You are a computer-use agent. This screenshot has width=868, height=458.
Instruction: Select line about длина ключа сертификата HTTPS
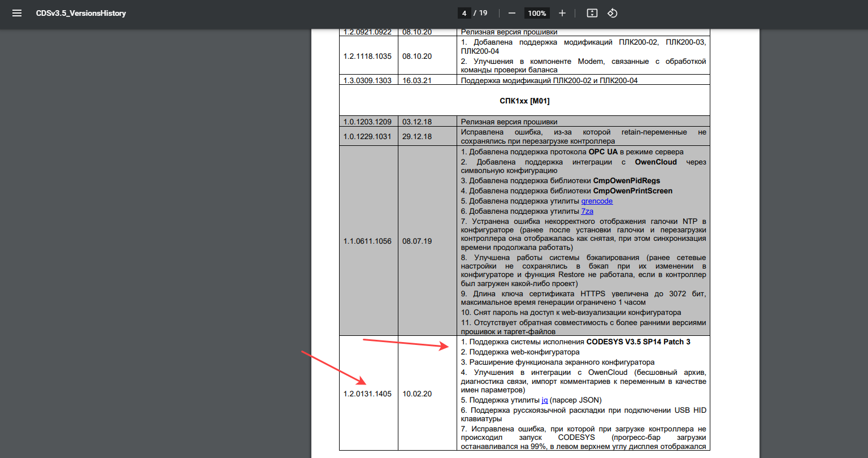584,298
